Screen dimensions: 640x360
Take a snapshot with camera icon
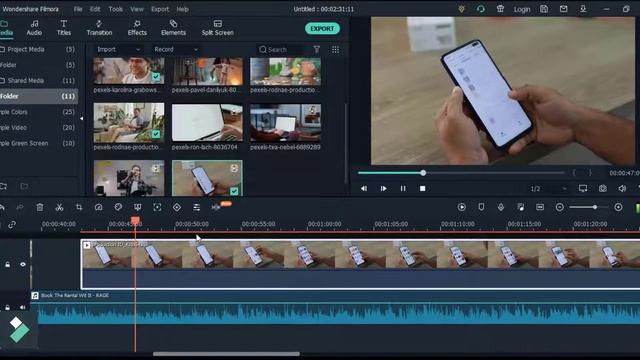[602, 188]
